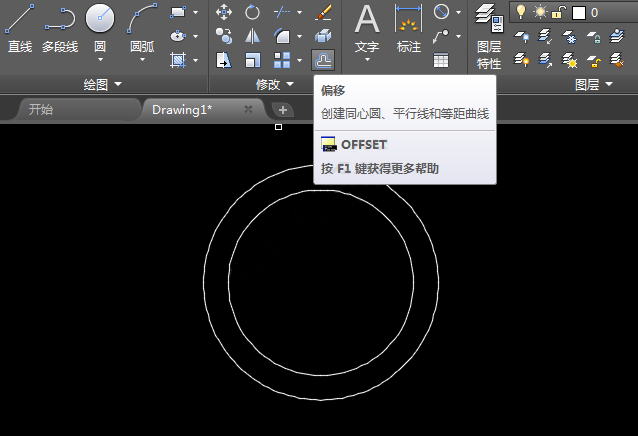
Task: Open the Arc tool dropdown arrow
Action: coord(142,60)
